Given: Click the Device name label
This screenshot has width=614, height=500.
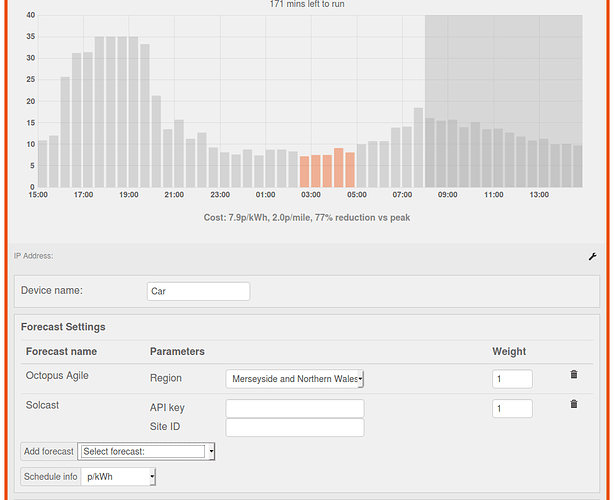Looking at the screenshot, I should click(x=52, y=291).
